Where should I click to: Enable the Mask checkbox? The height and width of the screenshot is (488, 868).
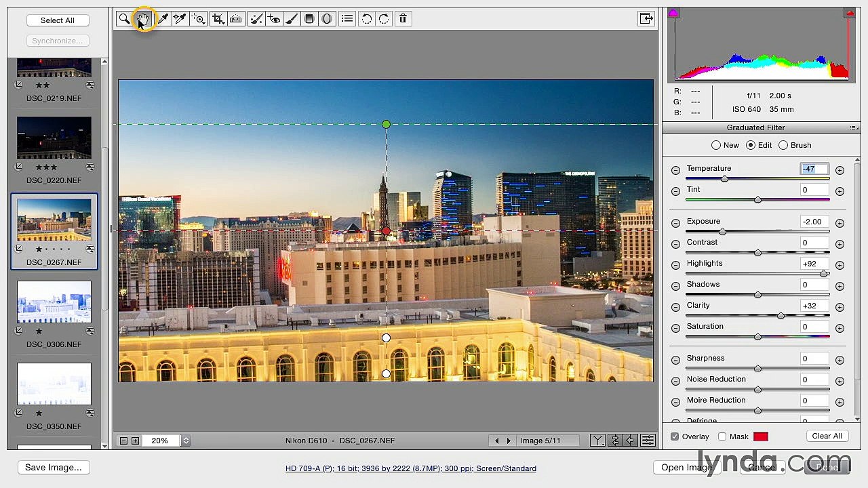[x=722, y=436]
